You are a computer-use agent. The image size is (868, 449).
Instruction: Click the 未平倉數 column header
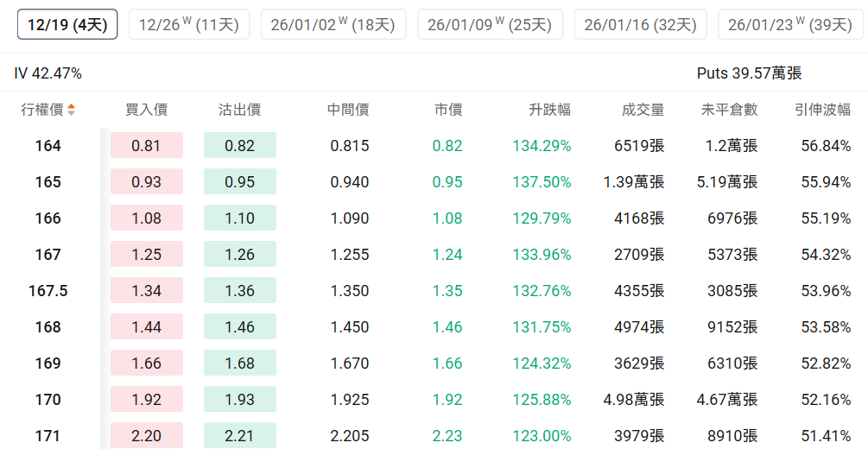pos(729,110)
